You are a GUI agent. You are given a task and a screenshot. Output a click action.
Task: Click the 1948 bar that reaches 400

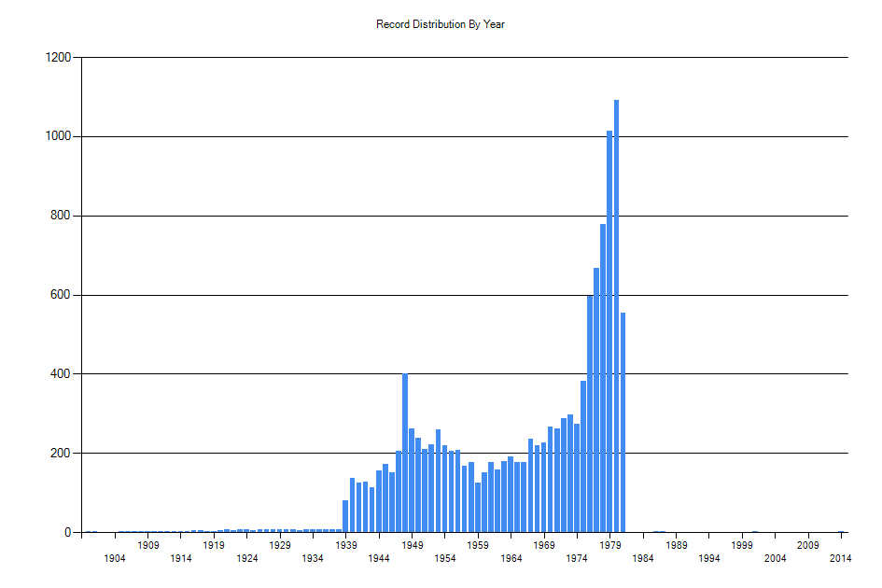coord(405,453)
